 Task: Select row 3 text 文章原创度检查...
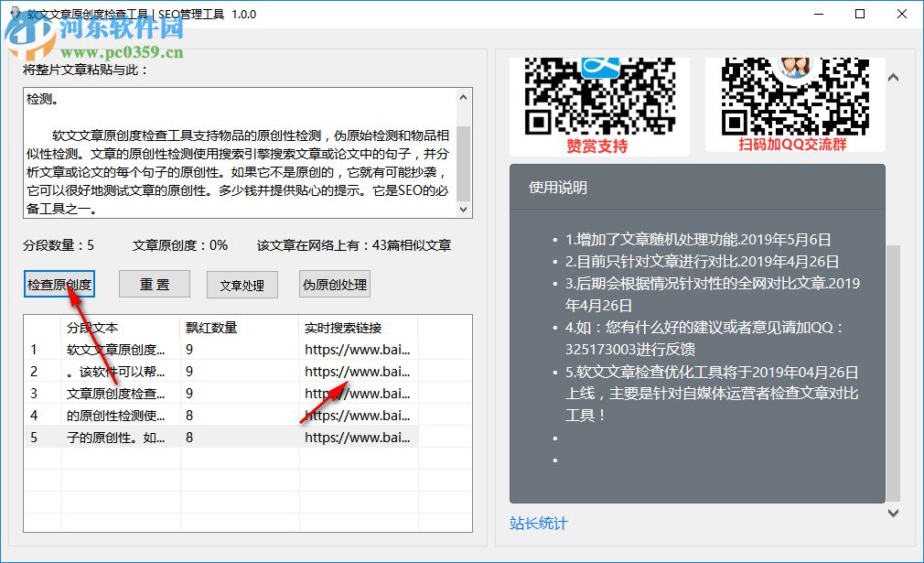click(115, 394)
